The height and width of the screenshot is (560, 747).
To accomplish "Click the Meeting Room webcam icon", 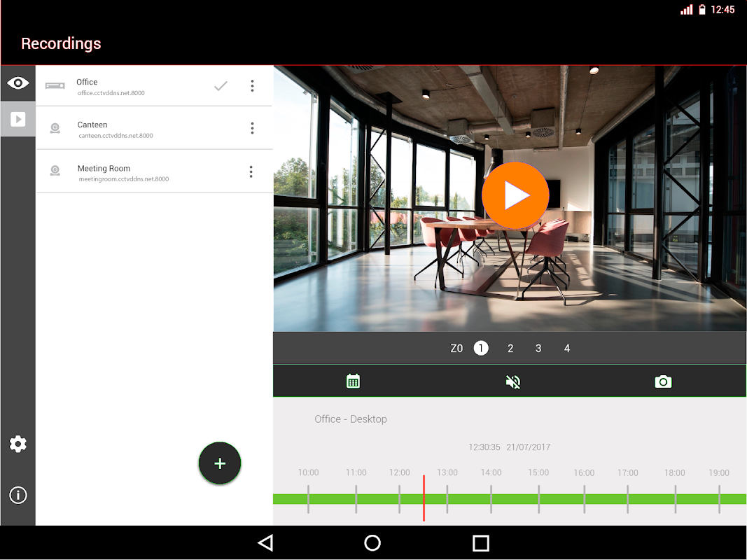I will [55, 171].
